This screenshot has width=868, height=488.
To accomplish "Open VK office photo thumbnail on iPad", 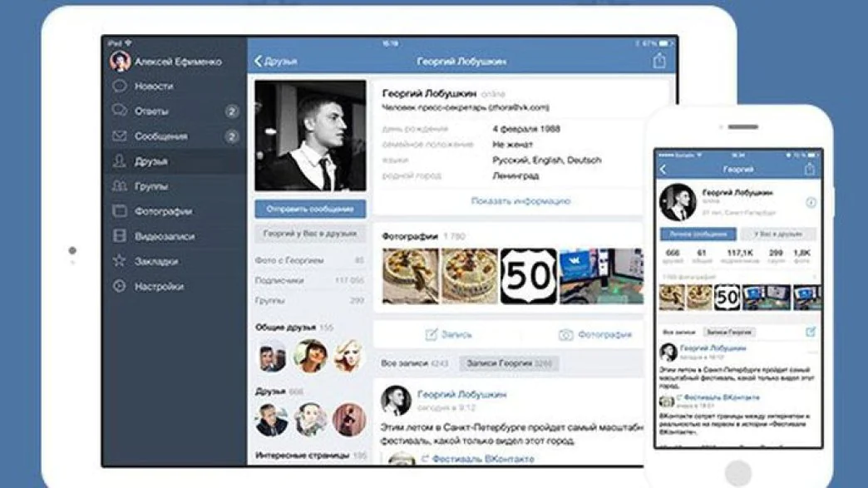I will click(x=602, y=276).
